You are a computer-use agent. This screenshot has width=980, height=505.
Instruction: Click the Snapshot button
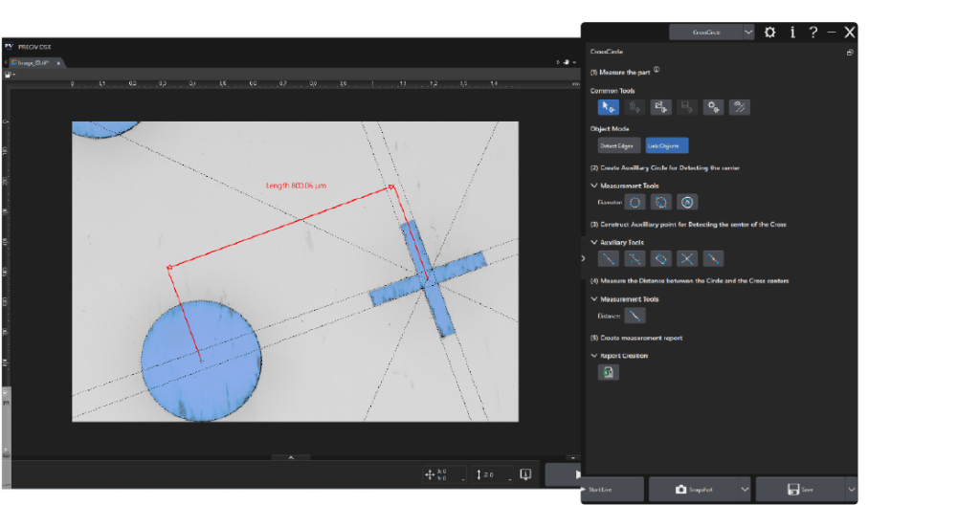click(x=694, y=490)
